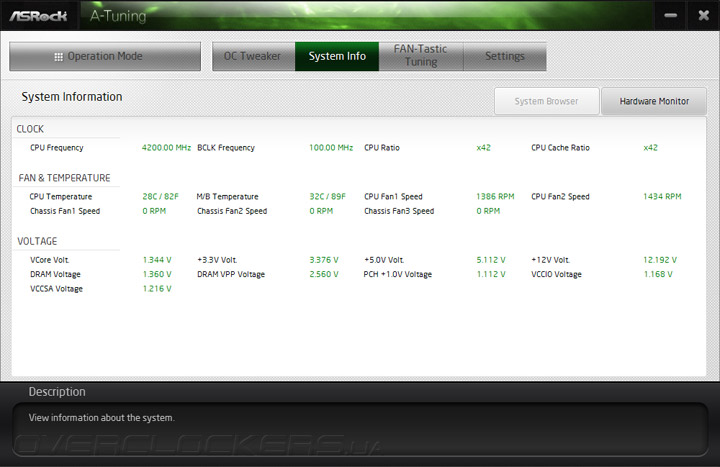Open the Operation Mode panel
720x467 pixels.
105,56
